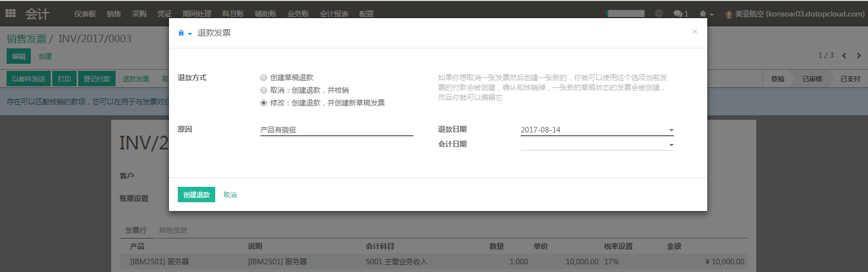Open the 配置 menu
The height and width of the screenshot is (272, 868).
point(367,14)
